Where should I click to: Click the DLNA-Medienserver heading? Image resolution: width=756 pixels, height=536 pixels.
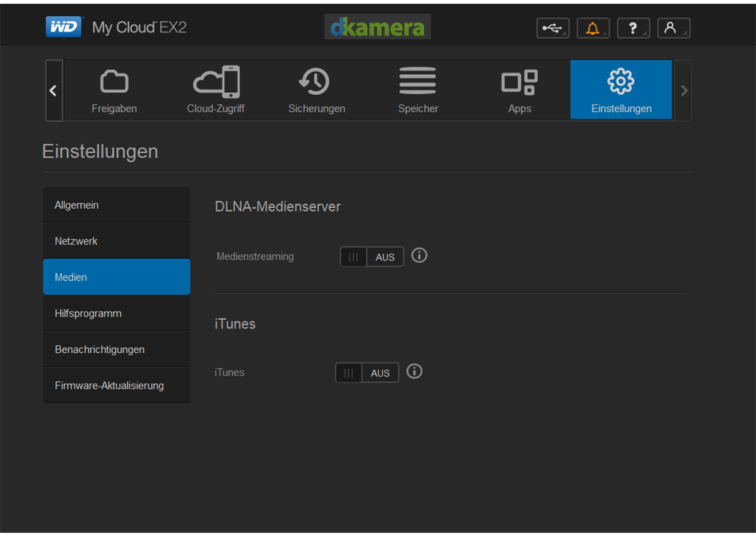278,207
